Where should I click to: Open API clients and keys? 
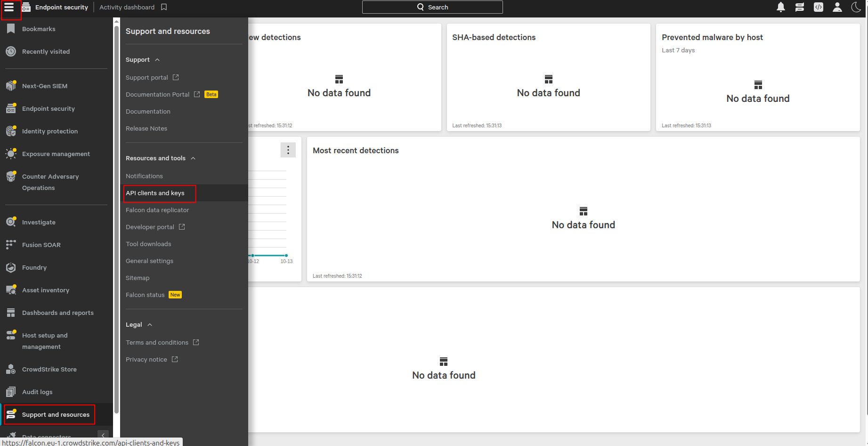(155, 193)
